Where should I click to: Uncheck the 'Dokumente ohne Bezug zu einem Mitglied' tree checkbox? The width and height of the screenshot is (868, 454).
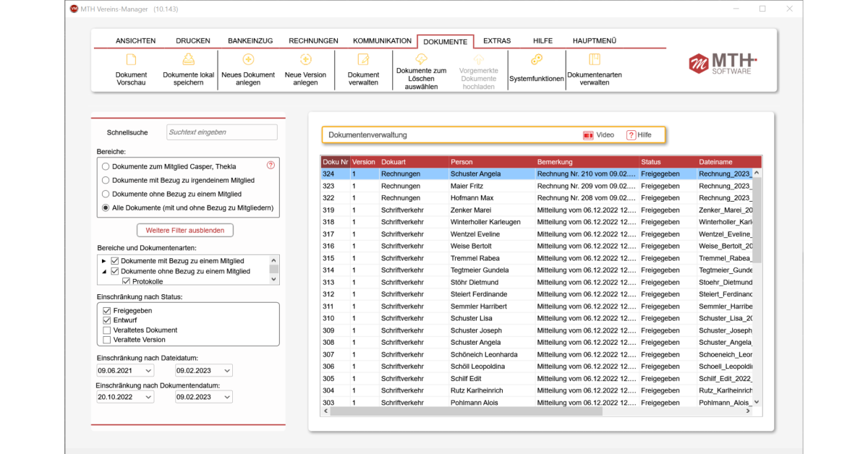(x=114, y=271)
